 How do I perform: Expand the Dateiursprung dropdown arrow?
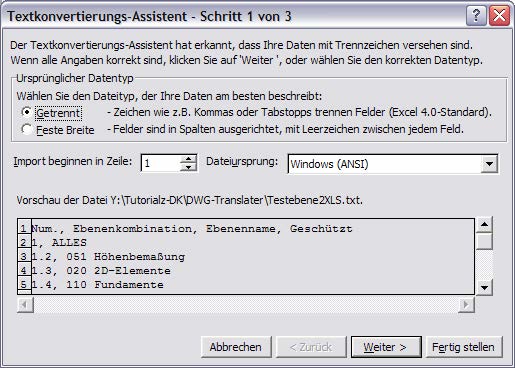[489, 164]
